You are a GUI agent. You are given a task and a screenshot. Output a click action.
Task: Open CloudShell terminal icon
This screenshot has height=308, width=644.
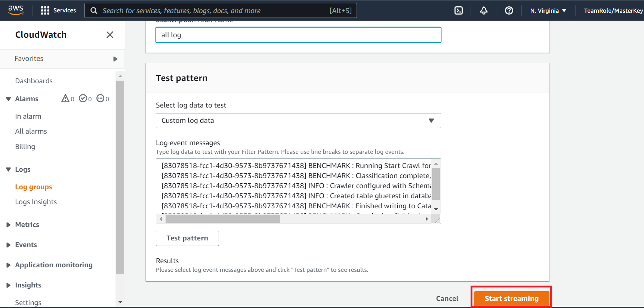tap(459, 10)
